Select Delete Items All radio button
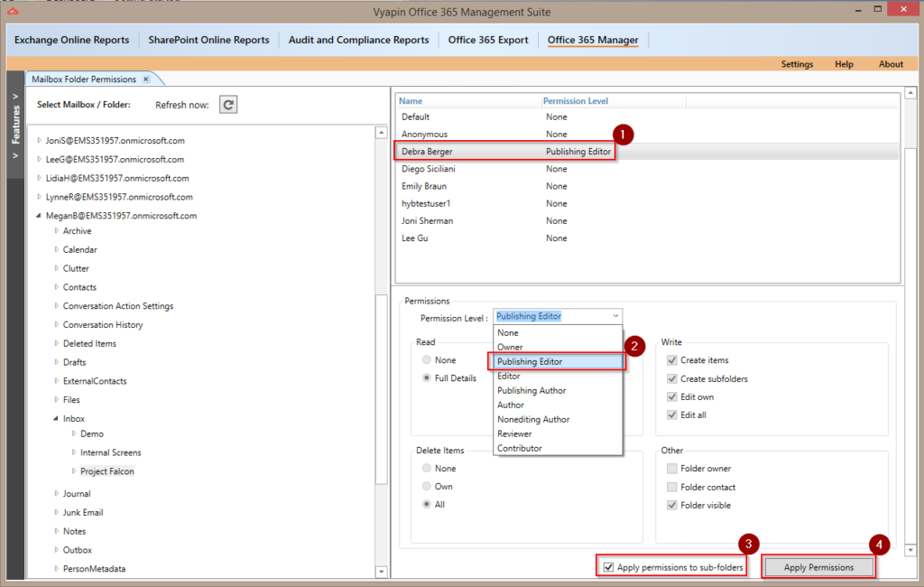This screenshot has height=587, width=924. (x=427, y=505)
